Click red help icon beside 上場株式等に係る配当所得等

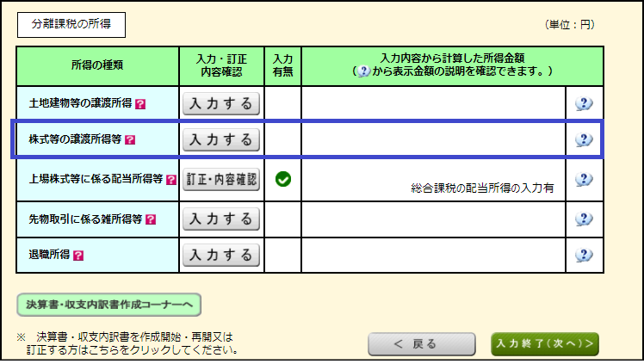point(170,180)
